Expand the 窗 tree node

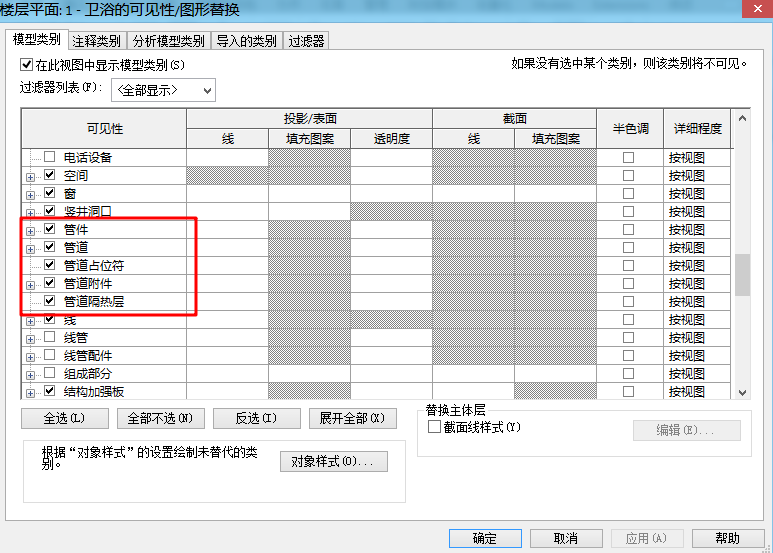click(31, 195)
